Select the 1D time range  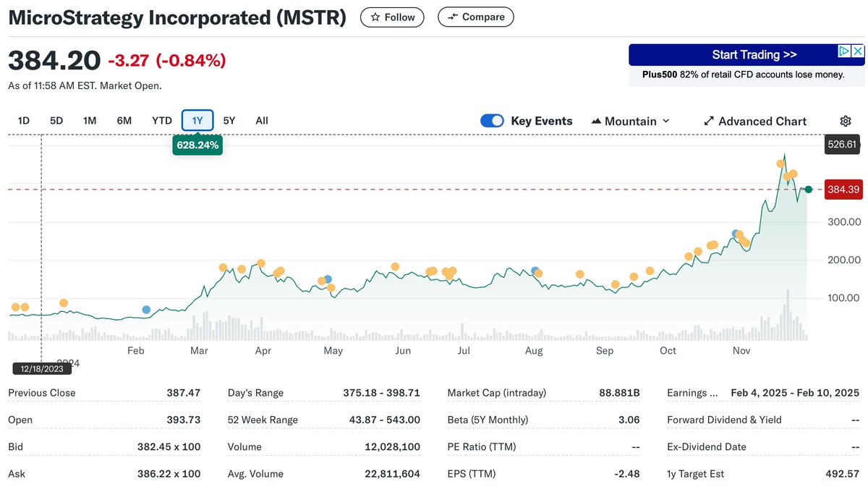coord(23,121)
